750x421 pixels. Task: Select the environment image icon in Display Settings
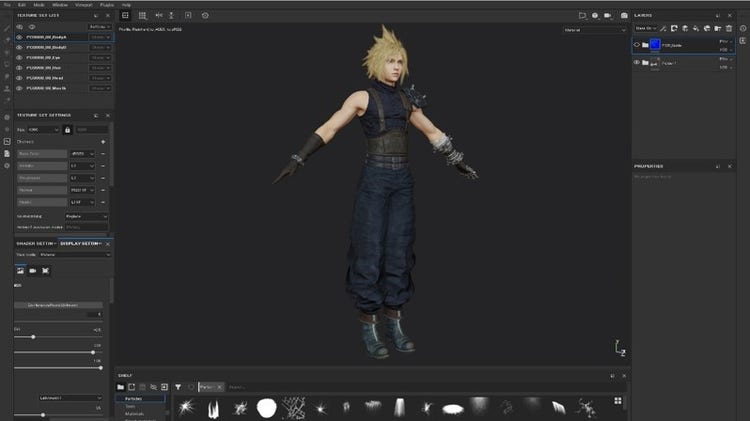pos(20,271)
